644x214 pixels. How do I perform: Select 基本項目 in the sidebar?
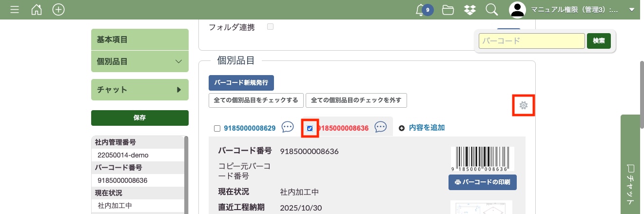tap(139, 39)
